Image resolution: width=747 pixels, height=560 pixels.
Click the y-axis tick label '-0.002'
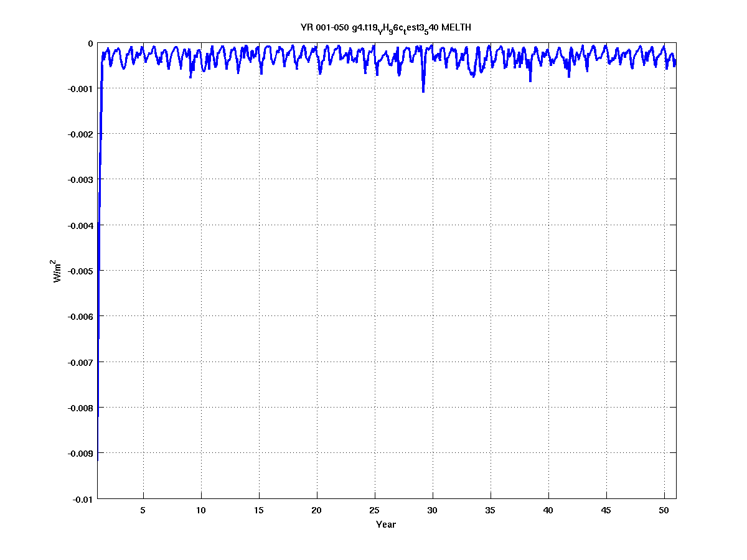80,134
